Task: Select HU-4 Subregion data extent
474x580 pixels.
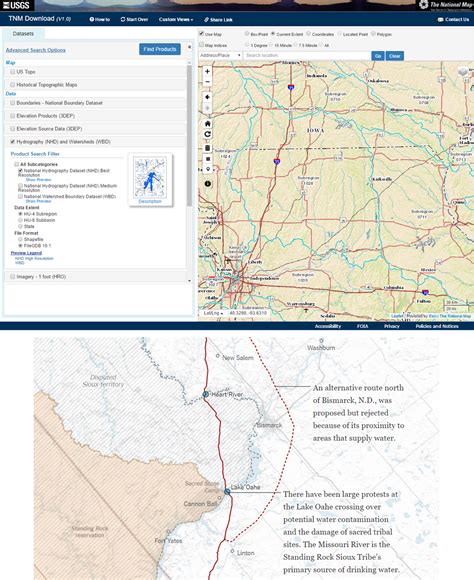Action: coord(20,214)
